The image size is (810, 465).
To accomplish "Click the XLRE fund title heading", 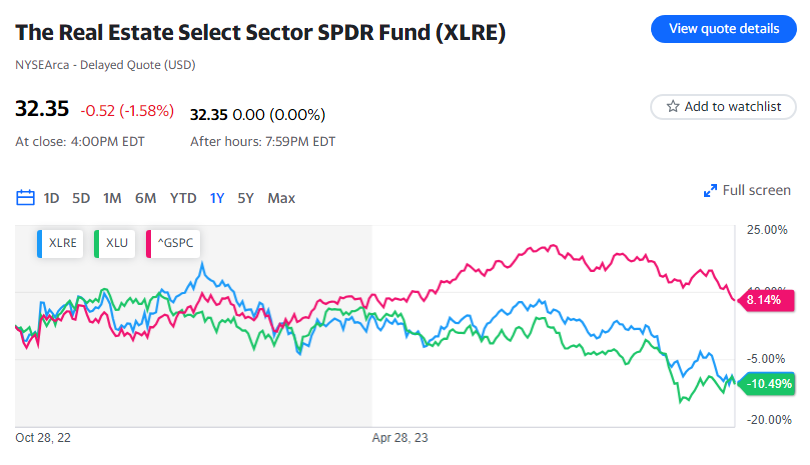I will 260,32.
